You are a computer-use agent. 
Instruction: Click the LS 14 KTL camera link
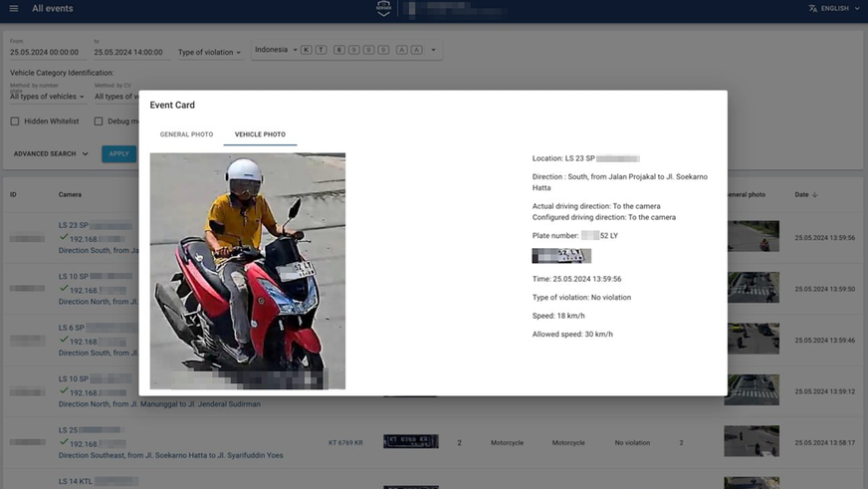98,481
